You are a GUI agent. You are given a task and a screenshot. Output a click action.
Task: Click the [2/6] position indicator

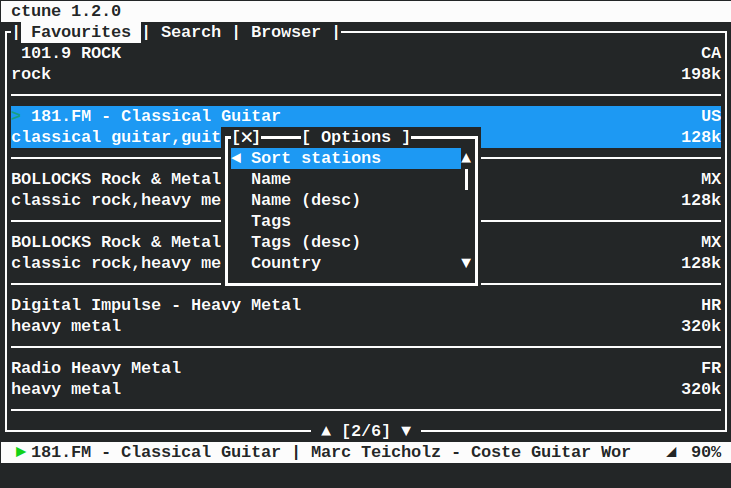pyautogui.click(x=366, y=431)
